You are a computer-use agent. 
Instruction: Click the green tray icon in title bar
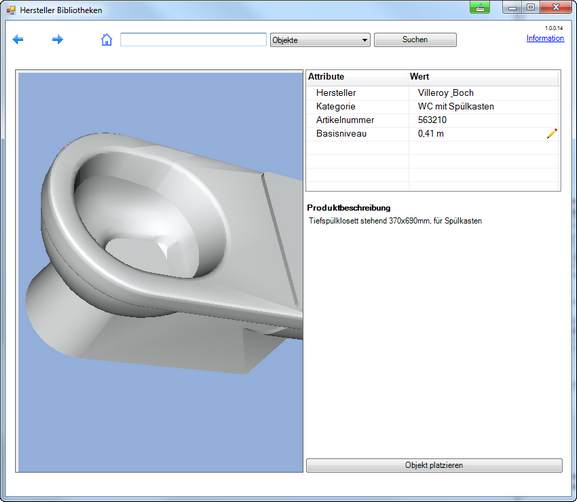coord(479,7)
